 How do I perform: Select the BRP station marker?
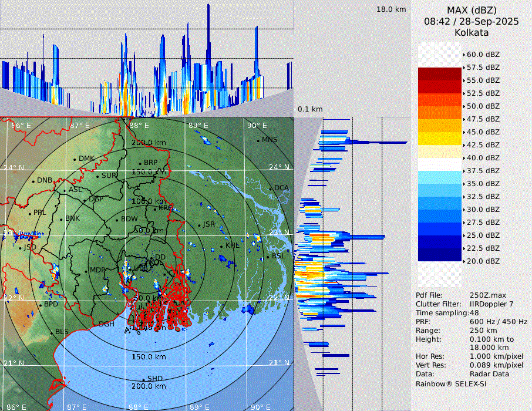[x=140, y=163]
